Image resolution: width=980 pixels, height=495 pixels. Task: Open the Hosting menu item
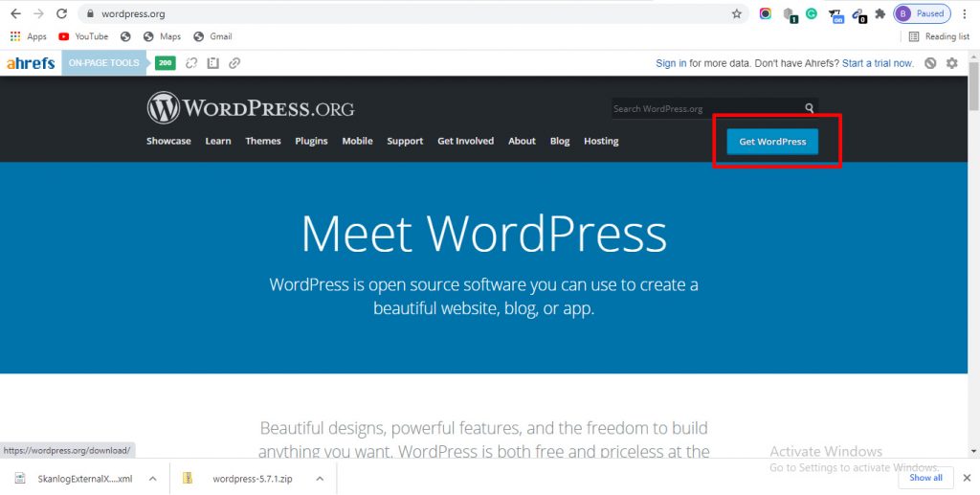tap(601, 142)
